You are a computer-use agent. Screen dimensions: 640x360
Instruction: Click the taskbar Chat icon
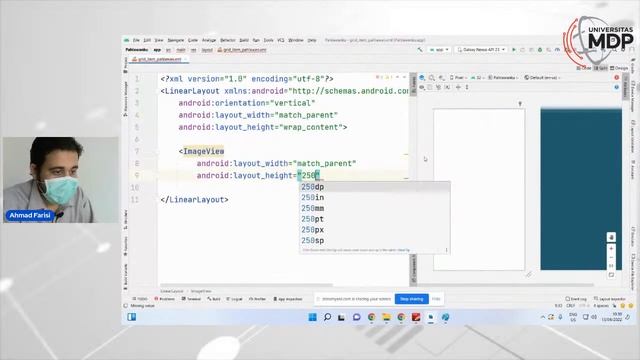pos(357,317)
